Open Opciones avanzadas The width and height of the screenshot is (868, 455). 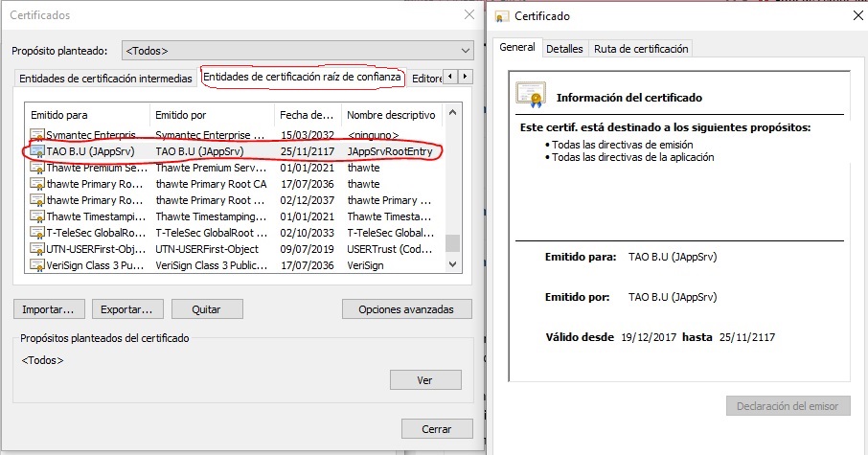(x=406, y=309)
